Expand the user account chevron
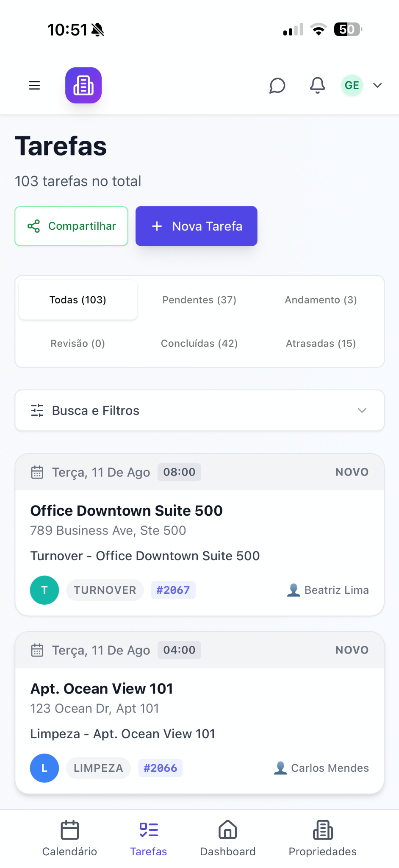The height and width of the screenshot is (868, 399). (x=377, y=86)
